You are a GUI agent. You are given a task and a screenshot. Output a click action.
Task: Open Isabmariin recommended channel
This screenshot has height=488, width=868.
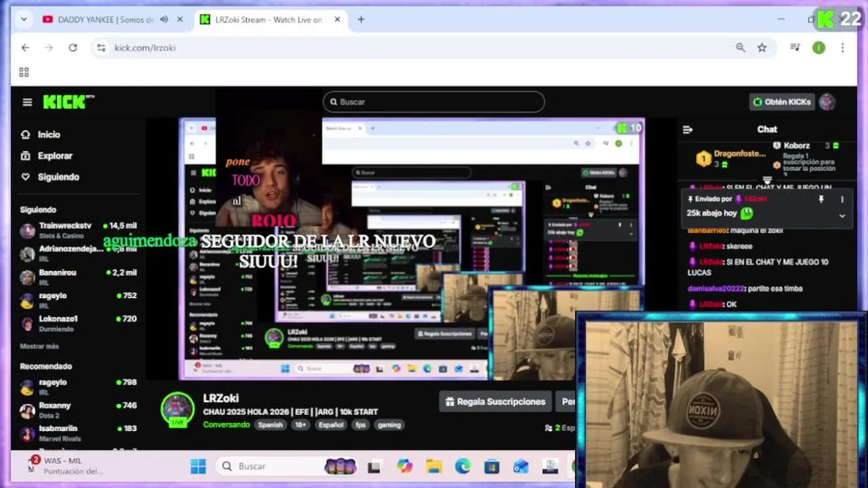[x=79, y=433]
